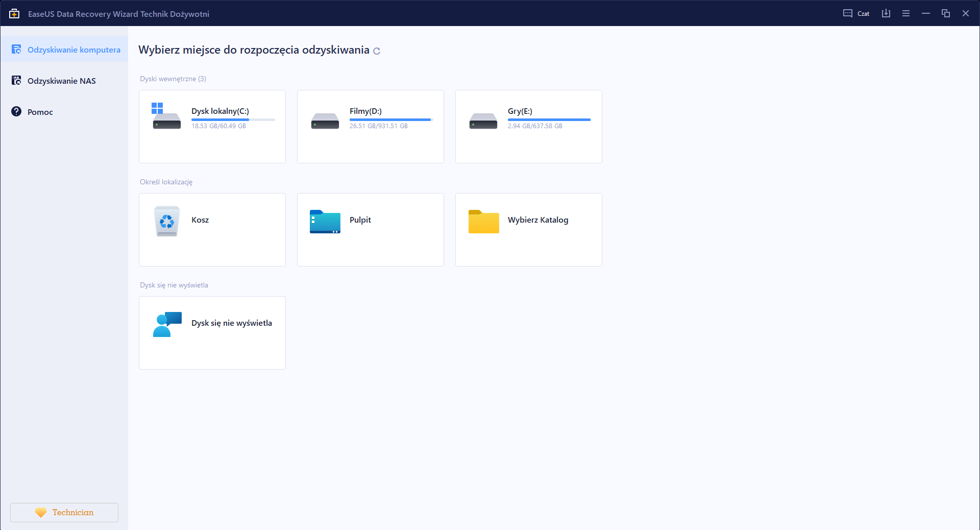Click the Wybierz miejsce do rozpoczęcia odzyskiwania heading
This screenshot has width=980, height=530.
pos(254,50)
